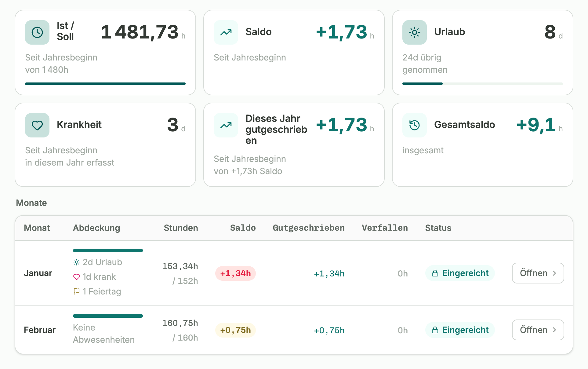Open the Januar month details
588x369 pixels.
pos(538,273)
